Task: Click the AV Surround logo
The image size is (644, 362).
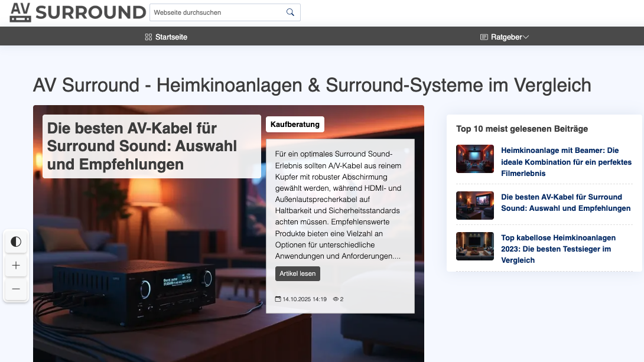Action: coord(77,12)
